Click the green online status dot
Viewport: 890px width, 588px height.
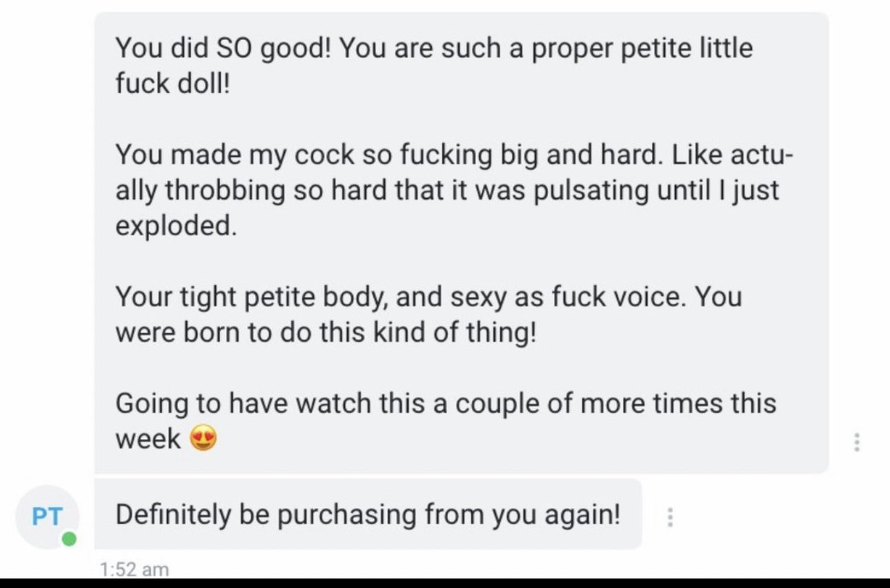pyautogui.click(x=68, y=539)
